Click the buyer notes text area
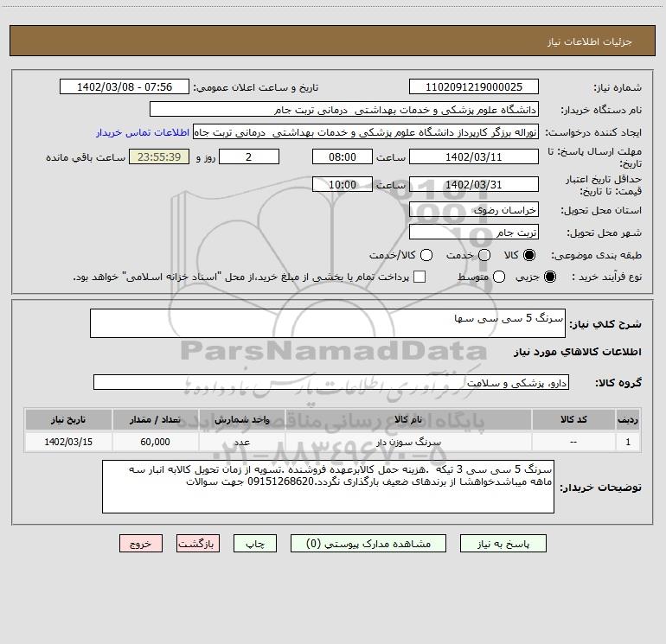 [x=328, y=487]
